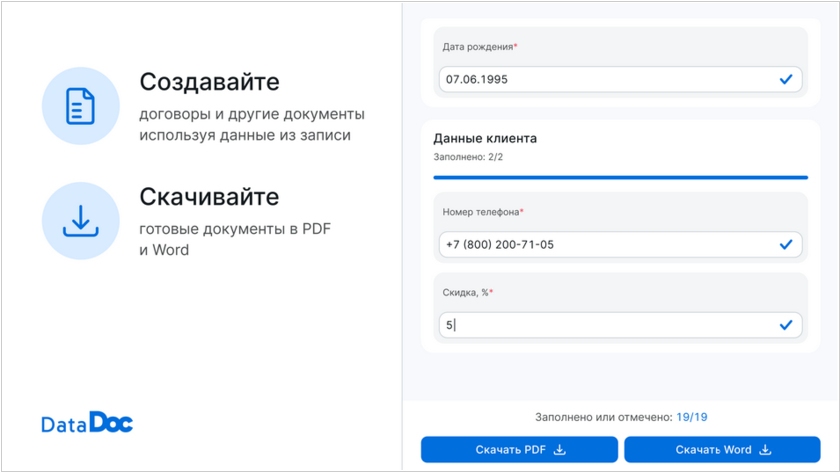The image size is (840, 472).
Task: Select the Данные клиента section header
Action: (x=485, y=139)
